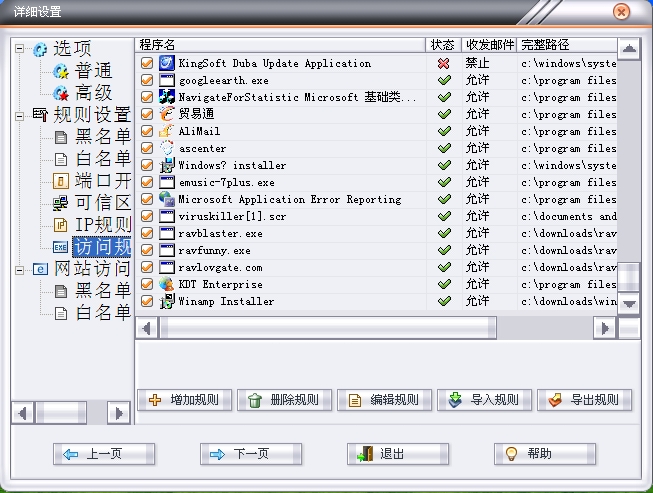Toggle the 贸易通 rule checkbox
This screenshot has width=653, height=493.
click(147, 114)
